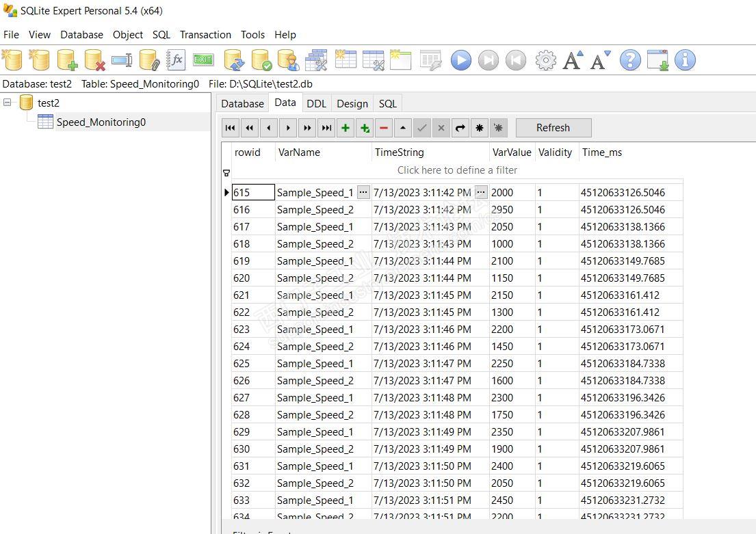
Task: Click the Add Database icon with green plus
Action: pos(67,60)
